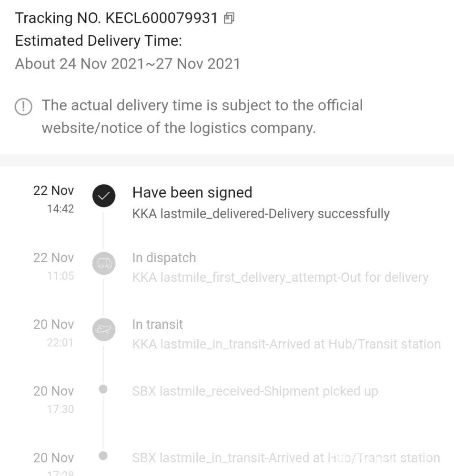Click the truck icon for In dispatch
The image size is (454, 476).
pyautogui.click(x=103, y=263)
